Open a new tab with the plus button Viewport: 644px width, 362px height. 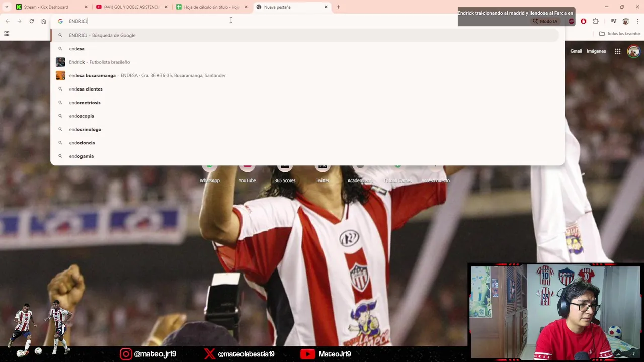338,7
